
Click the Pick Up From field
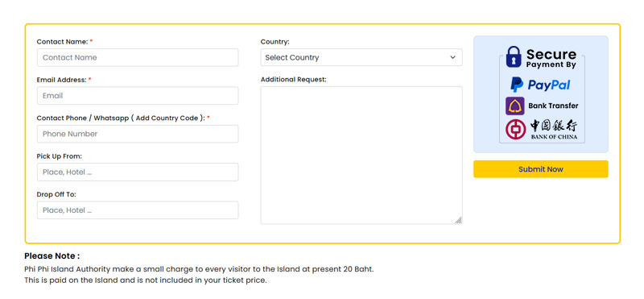tap(138, 172)
